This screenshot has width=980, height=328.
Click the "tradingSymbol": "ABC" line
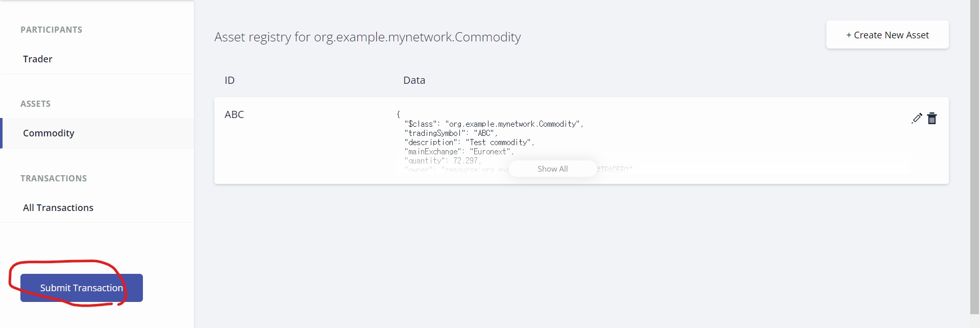tap(451, 133)
